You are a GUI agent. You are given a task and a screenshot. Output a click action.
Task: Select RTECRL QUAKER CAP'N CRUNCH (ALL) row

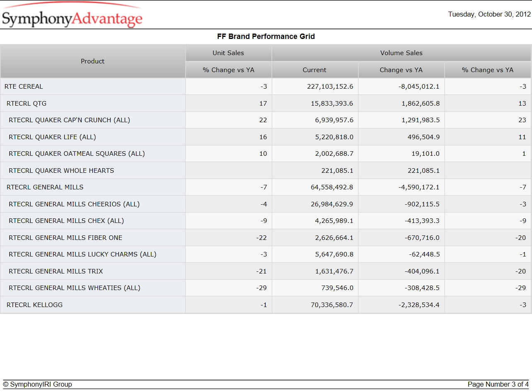click(x=70, y=120)
